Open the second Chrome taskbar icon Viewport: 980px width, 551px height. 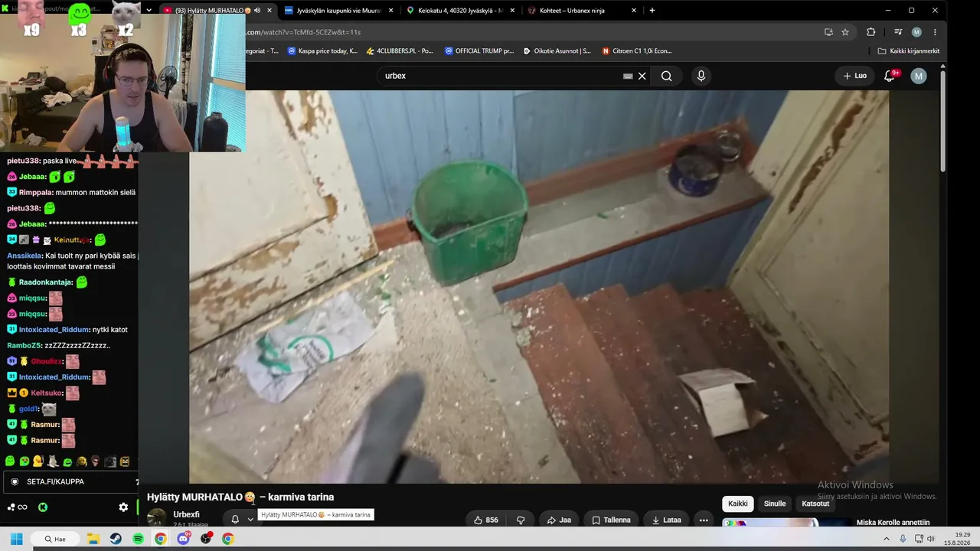[227, 539]
